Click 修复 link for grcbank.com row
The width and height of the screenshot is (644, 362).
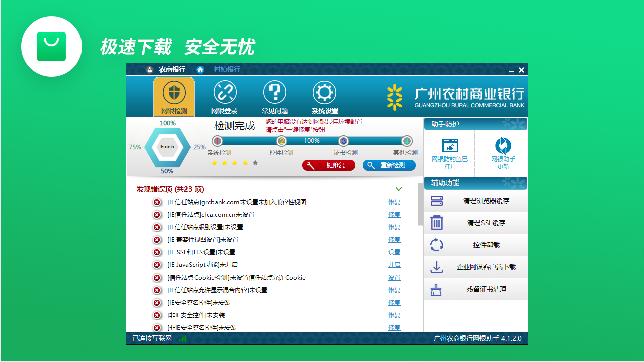[x=394, y=202]
